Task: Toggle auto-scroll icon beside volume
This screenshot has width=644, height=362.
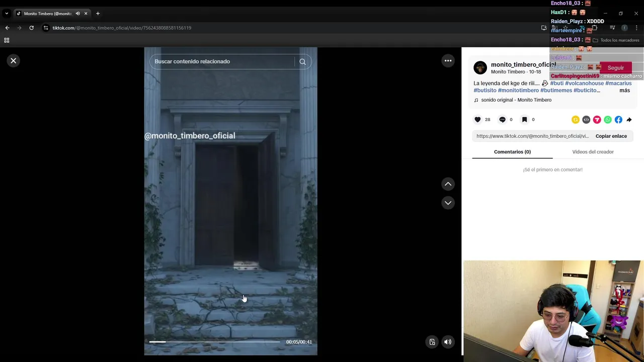Action: pyautogui.click(x=432, y=342)
